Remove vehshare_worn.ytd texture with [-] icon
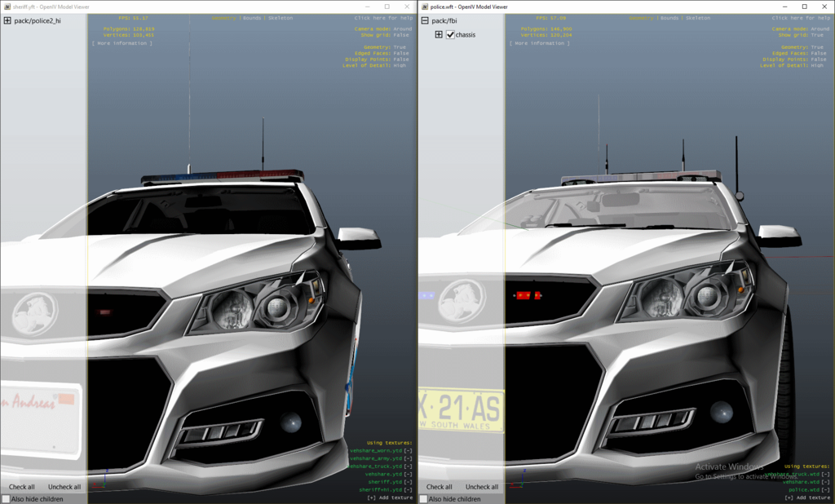 [409, 450]
